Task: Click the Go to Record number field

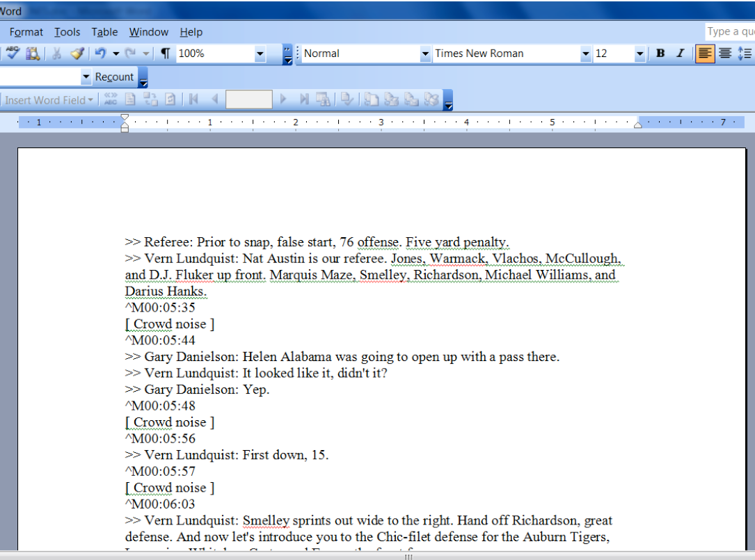Action: click(x=249, y=99)
